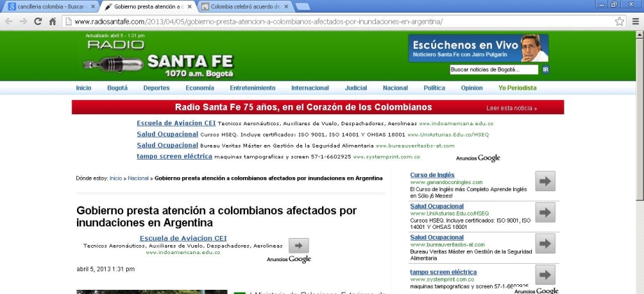Open top 'tampo screen eléctrica' ad link

[x=174, y=156]
